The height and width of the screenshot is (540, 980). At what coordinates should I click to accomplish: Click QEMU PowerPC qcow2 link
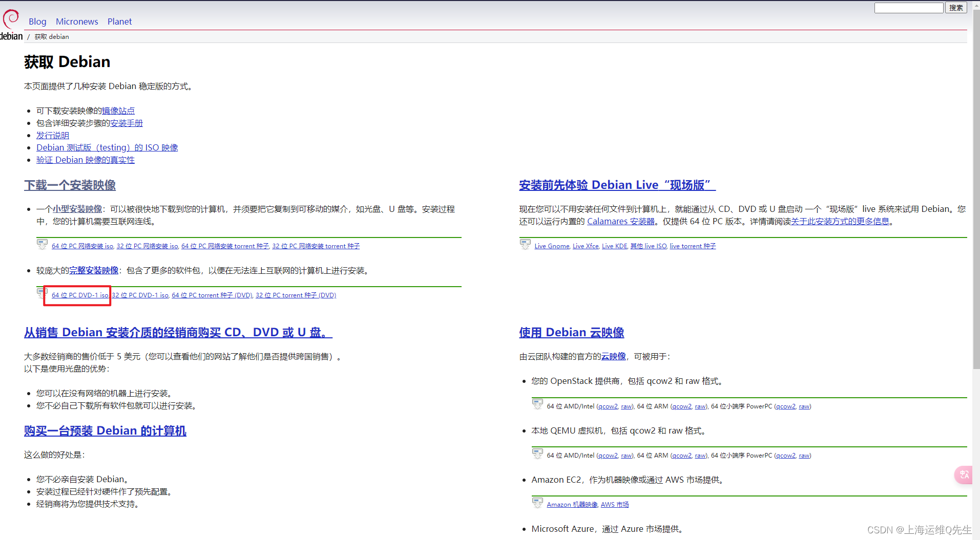pyautogui.click(x=786, y=456)
